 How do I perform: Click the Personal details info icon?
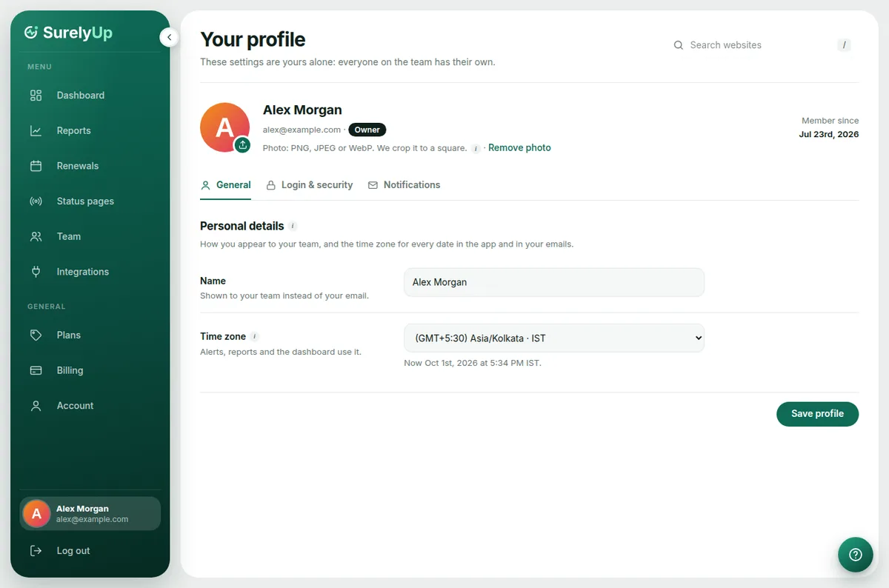point(293,226)
